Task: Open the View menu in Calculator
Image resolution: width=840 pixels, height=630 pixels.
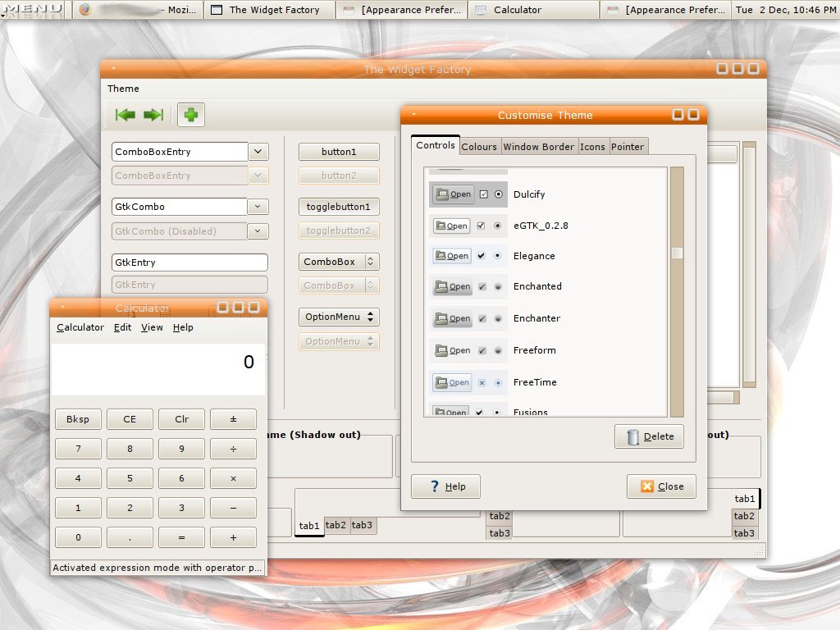Action: (x=152, y=327)
